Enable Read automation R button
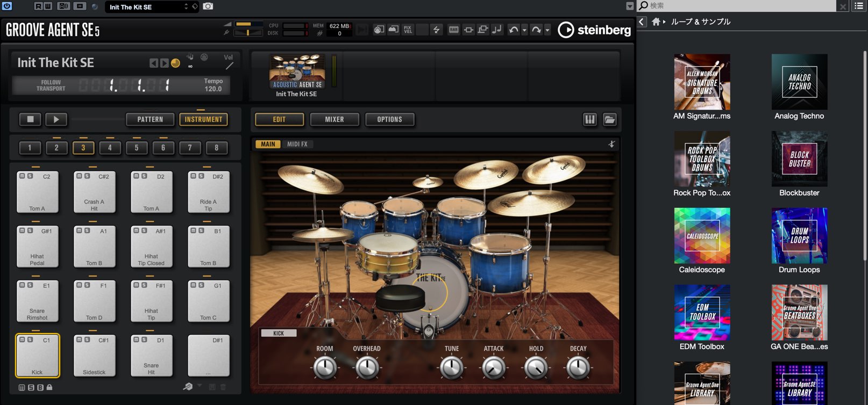This screenshot has height=405, width=868. [38, 6]
